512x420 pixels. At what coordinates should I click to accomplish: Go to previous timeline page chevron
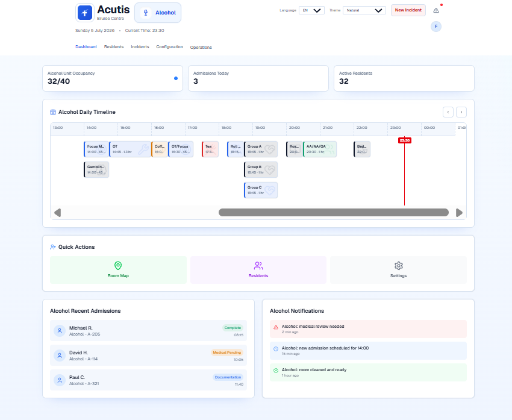coord(448,112)
